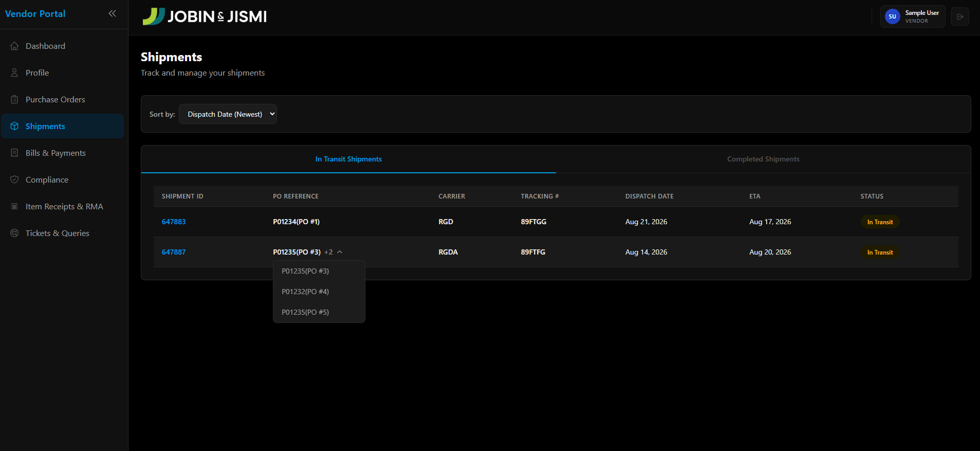Click ETA Aug 17, 2026 cell
The height and width of the screenshot is (451, 980).
(770, 222)
